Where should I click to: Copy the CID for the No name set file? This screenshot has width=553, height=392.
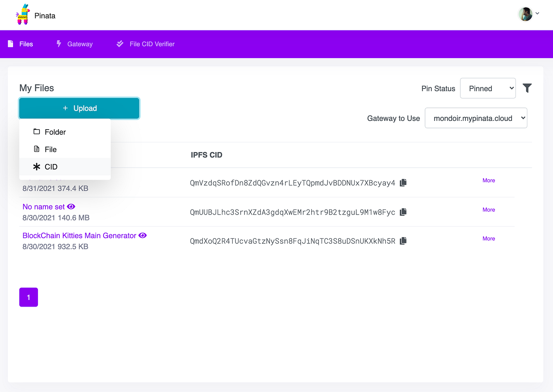pyautogui.click(x=403, y=212)
